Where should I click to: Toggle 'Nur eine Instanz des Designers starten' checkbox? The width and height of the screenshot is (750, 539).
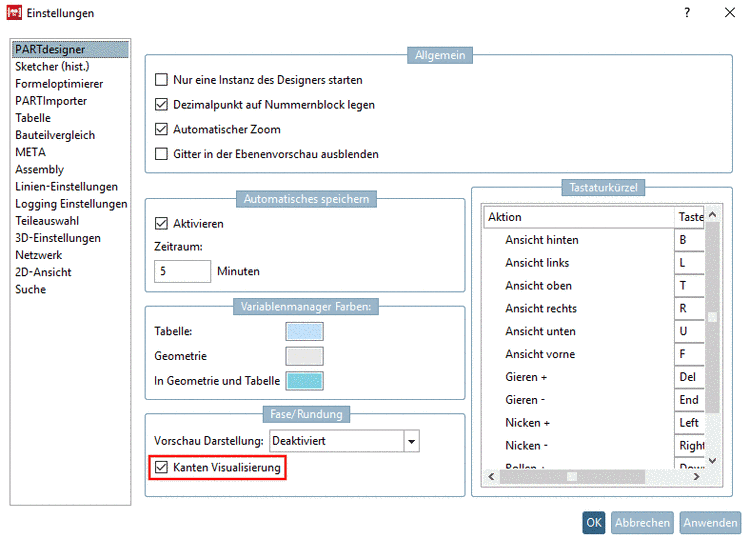click(161, 79)
